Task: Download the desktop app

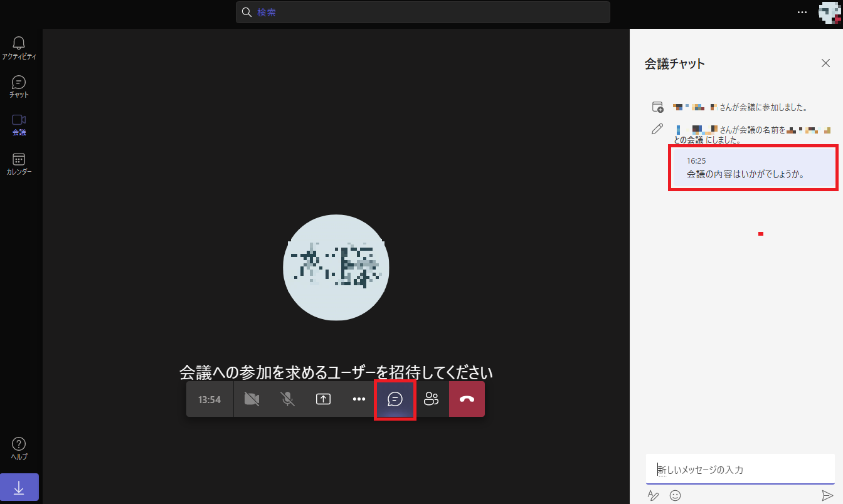Action: tap(19, 487)
